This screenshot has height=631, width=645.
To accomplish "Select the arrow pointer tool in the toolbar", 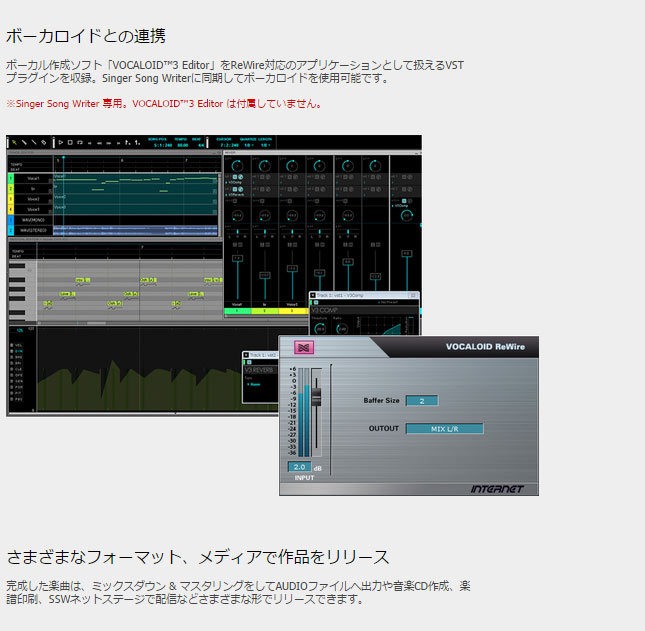I will tap(14, 142).
